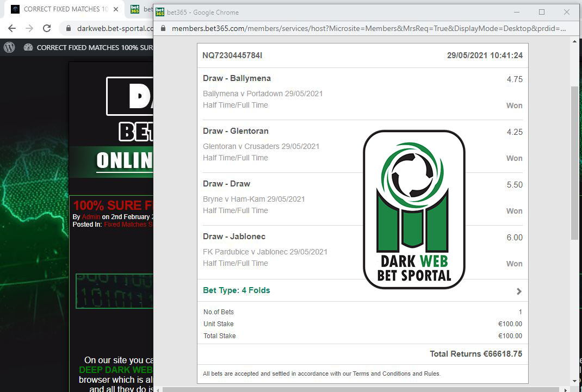Viewport: 582px width, 392px height.
Task: Close the CORRECT FIXED MATCHES tab
Action: (116, 9)
